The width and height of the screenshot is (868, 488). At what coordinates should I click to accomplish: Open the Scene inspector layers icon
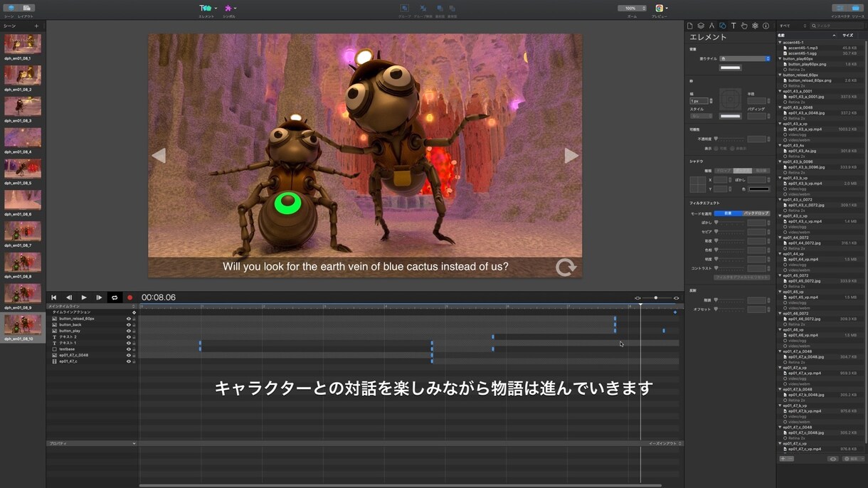click(x=701, y=26)
